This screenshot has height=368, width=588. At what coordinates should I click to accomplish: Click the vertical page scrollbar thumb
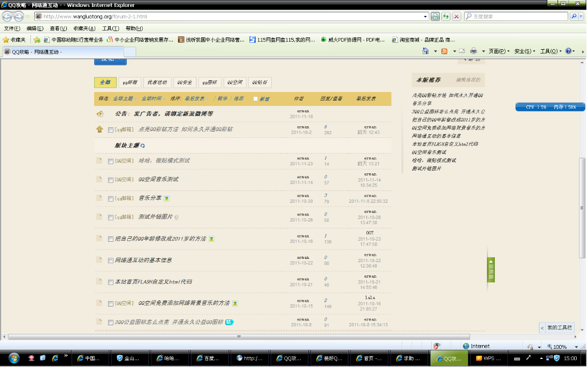pyautogui.click(x=582, y=208)
